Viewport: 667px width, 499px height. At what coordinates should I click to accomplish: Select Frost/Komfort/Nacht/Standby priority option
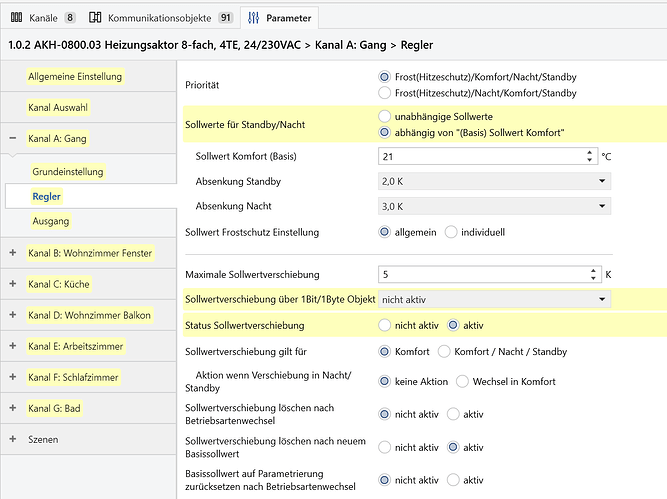coord(385,77)
